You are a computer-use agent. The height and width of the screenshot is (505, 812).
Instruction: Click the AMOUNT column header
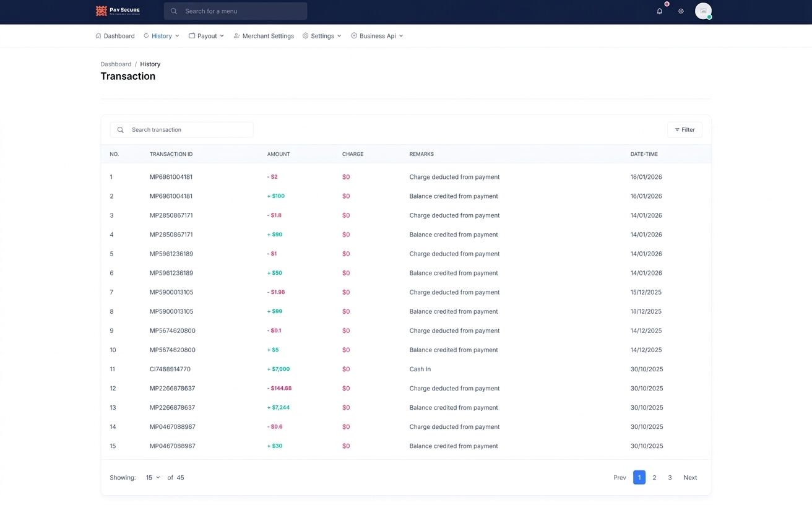(279, 154)
